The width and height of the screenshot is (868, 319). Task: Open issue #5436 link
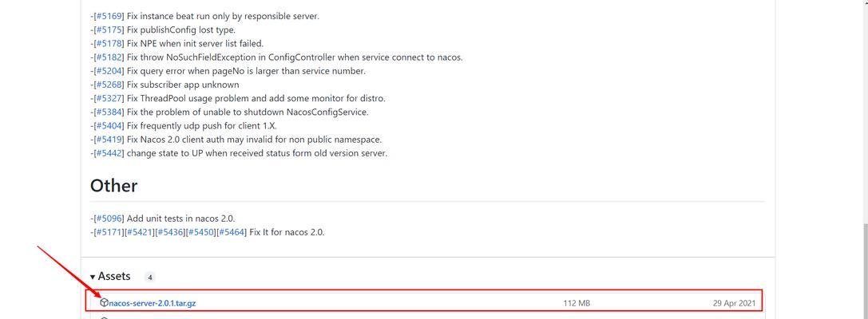(171, 232)
